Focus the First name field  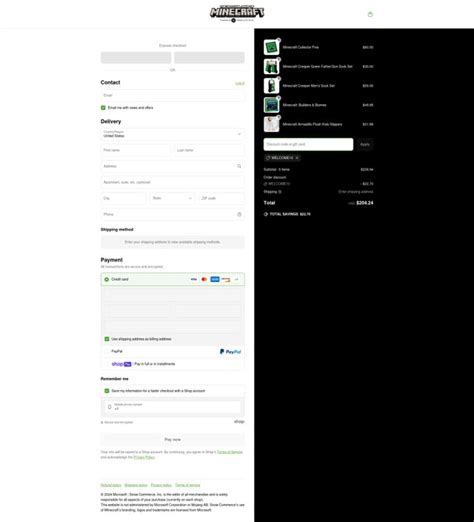click(135, 150)
